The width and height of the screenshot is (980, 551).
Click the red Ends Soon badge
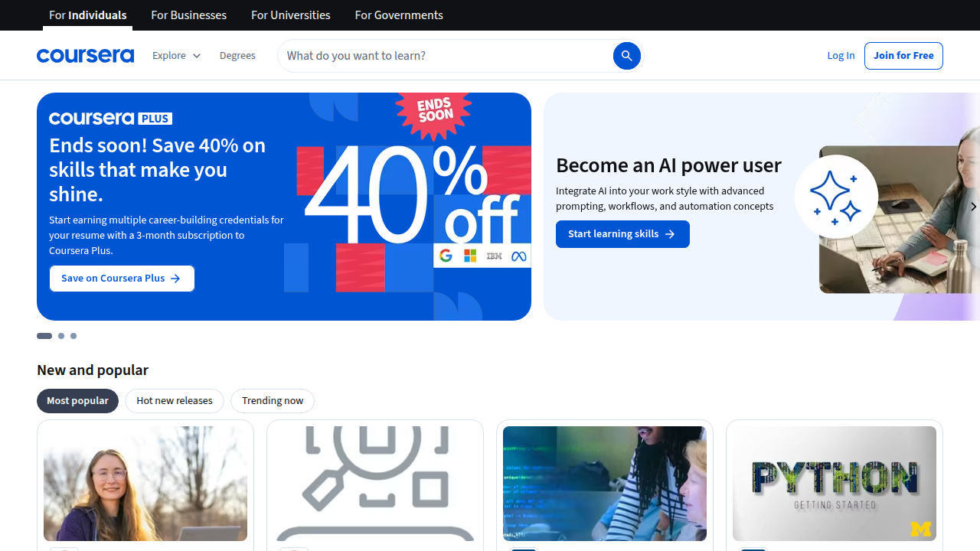(x=434, y=116)
